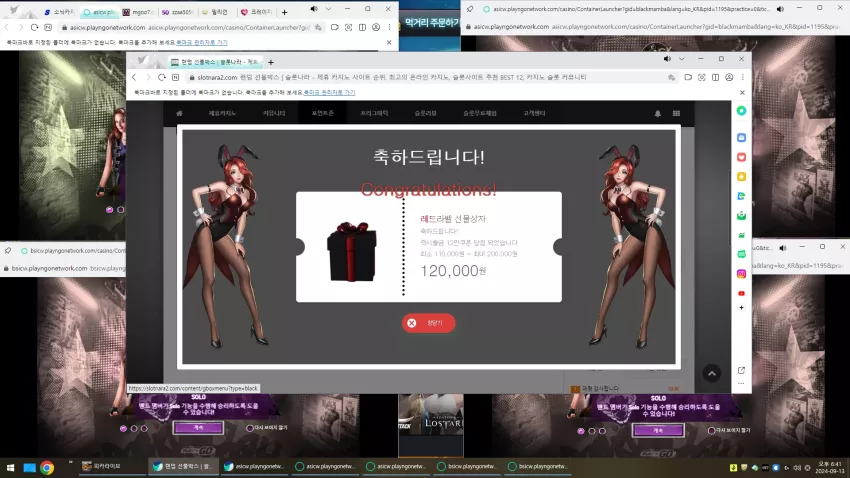The height and width of the screenshot is (478, 850).
Task: Switch to the 소닉카지 tab in the top-left window
Action: (x=59, y=12)
